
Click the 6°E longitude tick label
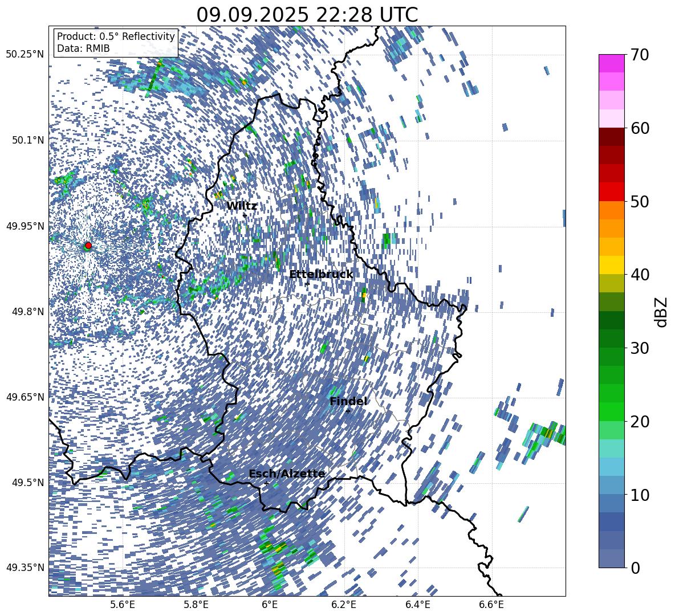click(x=270, y=605)
